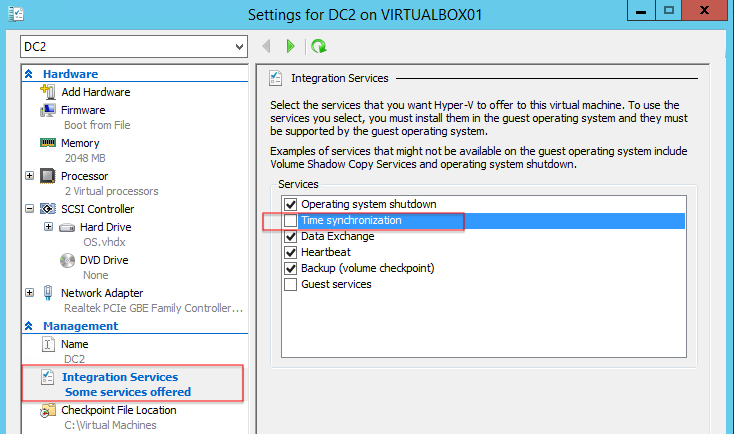Expand the Processor tree node
The image size is (735, 434).
pos(30,176)
